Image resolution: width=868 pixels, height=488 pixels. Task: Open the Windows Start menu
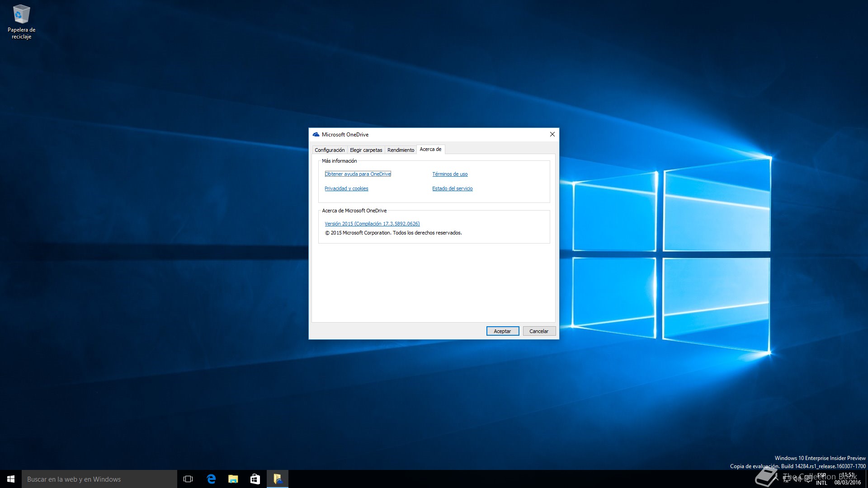(11, 479)
